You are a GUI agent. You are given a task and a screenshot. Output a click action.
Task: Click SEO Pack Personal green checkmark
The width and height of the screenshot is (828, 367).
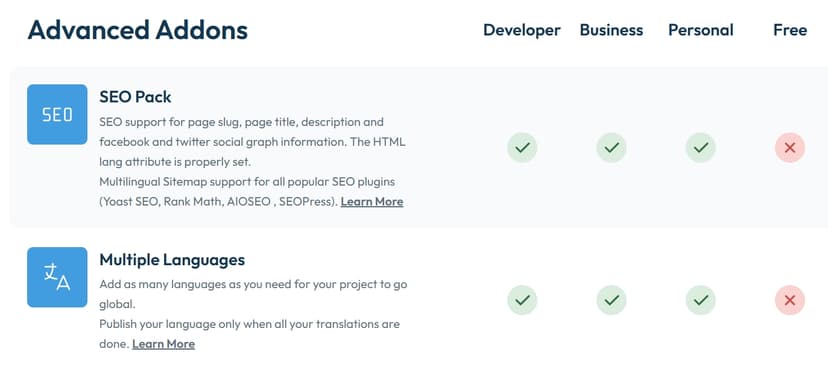tap(701, 148)
